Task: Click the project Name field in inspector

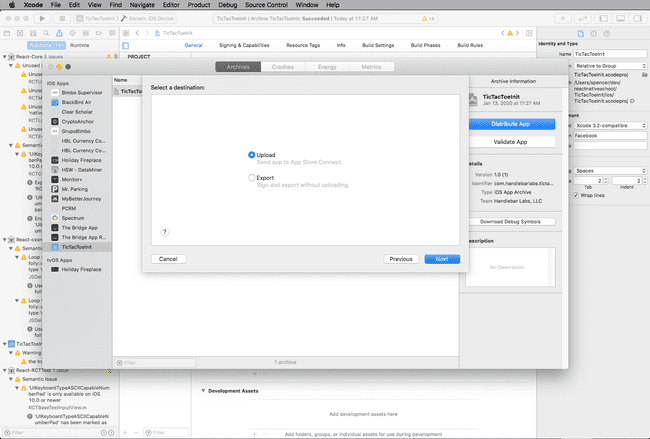Action: pyautogui.click(x=610, y=54)
